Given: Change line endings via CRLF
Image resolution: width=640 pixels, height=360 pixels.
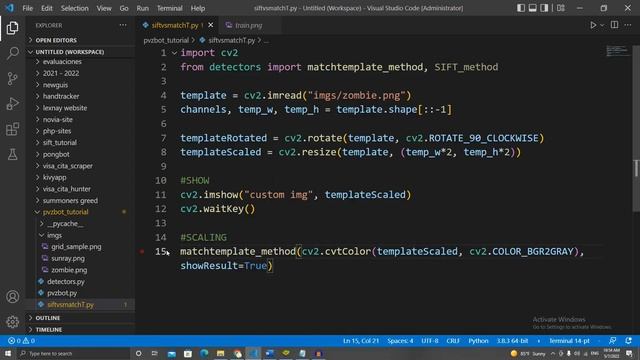Looking at the screenshot, I should point(453,341).
